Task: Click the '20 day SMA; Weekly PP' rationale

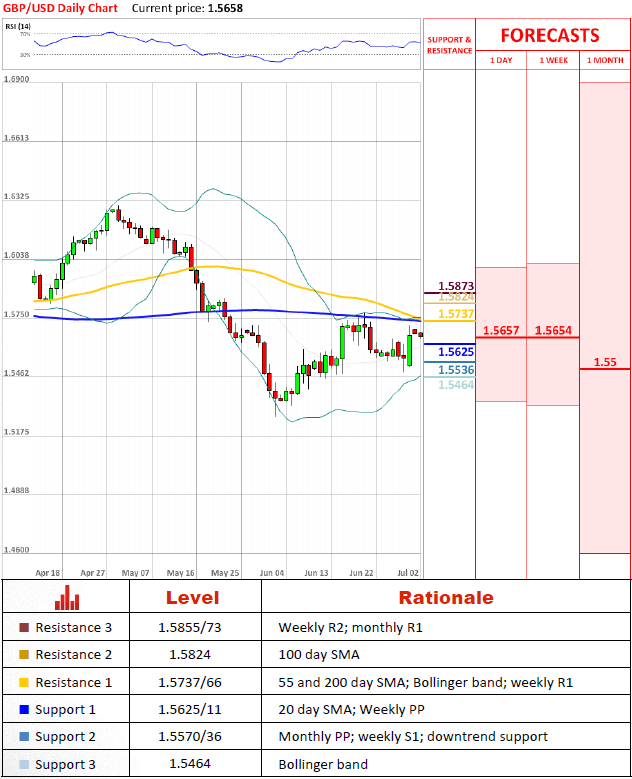Action: point(351,709)
